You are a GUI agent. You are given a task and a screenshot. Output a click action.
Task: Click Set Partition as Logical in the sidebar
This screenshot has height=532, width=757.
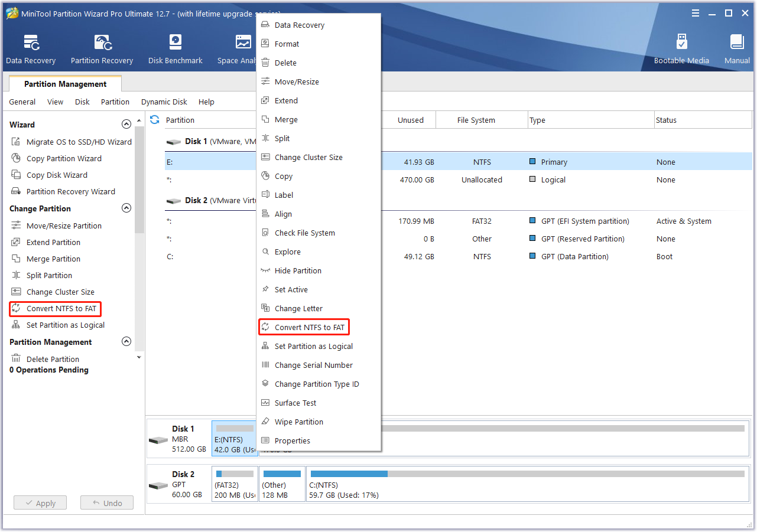(x=58, y=325)
